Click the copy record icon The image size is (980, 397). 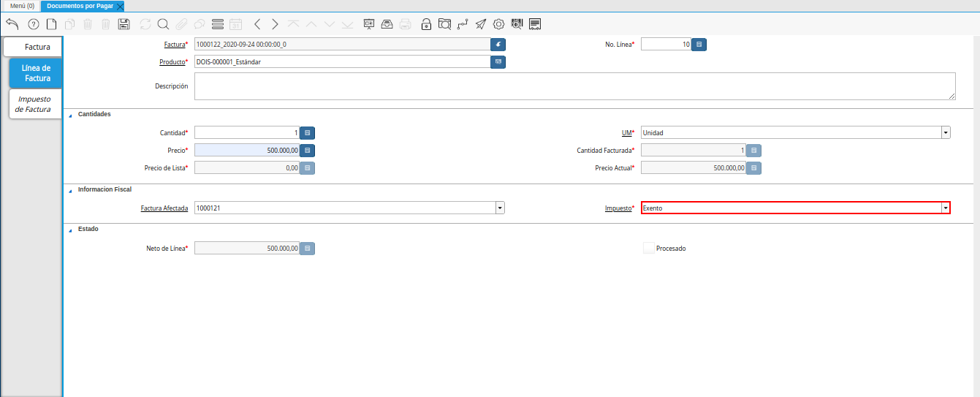point(69,24)
